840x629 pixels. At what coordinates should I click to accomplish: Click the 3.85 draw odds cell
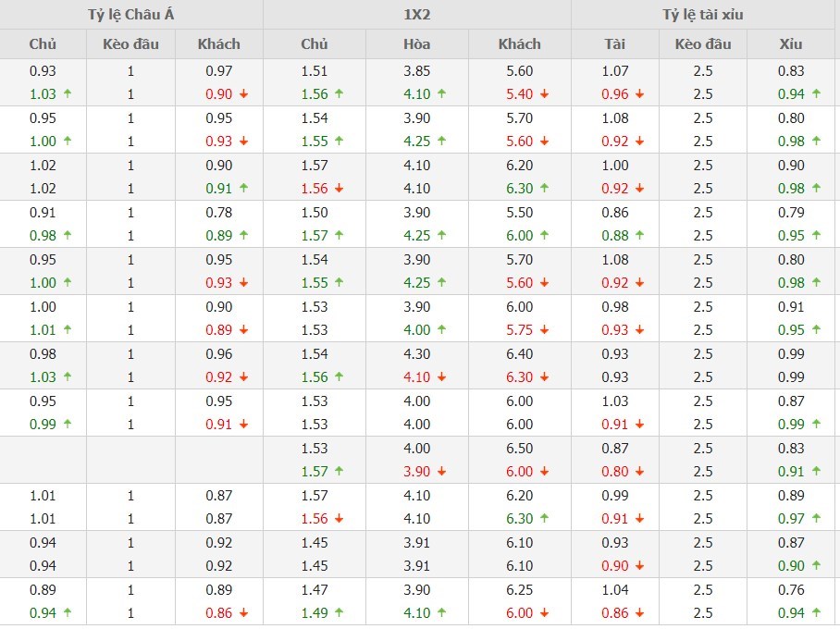[x=416, y=71]
